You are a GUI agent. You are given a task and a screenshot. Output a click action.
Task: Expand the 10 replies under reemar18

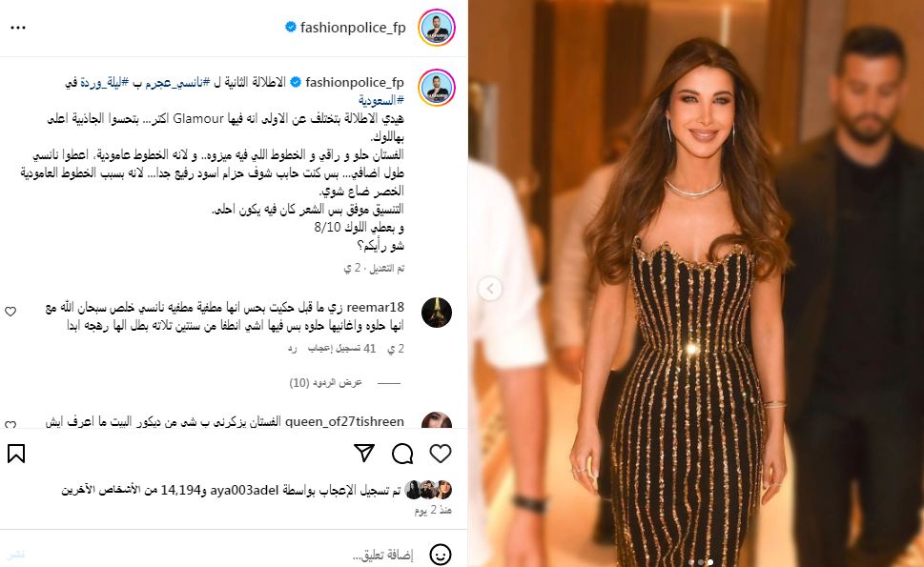pos(325,383)
